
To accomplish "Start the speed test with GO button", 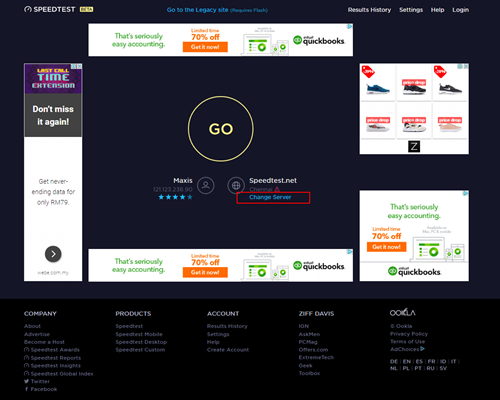I will click(x=221, y=129).
